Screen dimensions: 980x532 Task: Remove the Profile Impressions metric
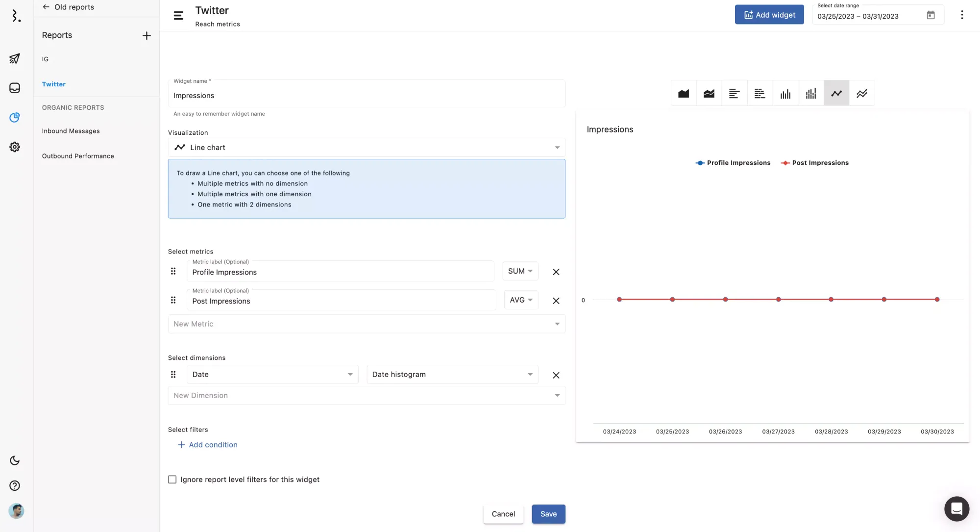pos(556,272)
